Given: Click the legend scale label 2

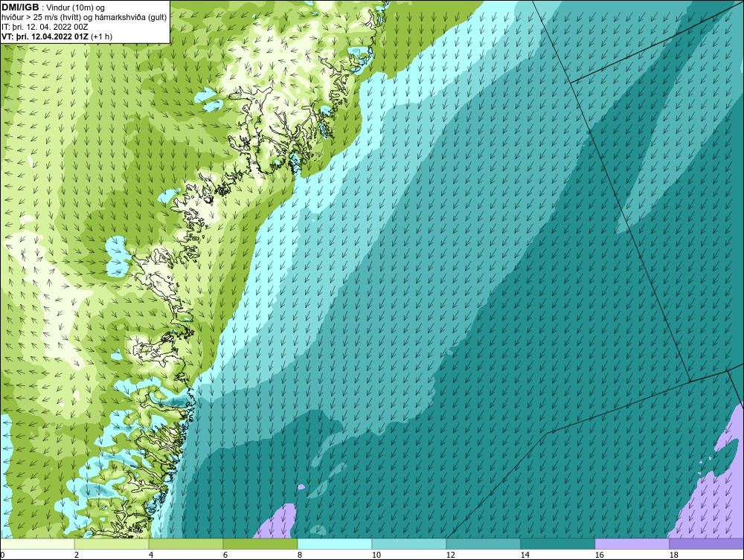Looking at the screenshot, I should click(77, 555).
